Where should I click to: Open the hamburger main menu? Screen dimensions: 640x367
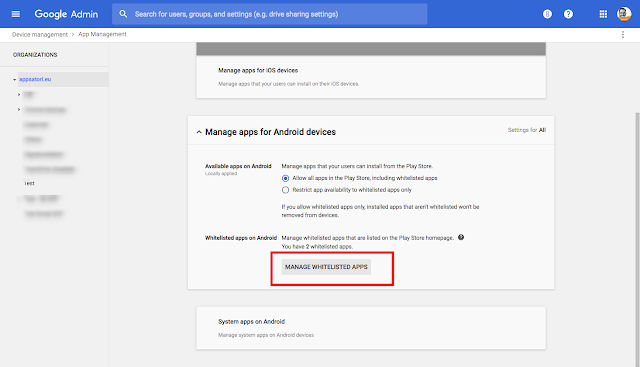tap(16, 14)
